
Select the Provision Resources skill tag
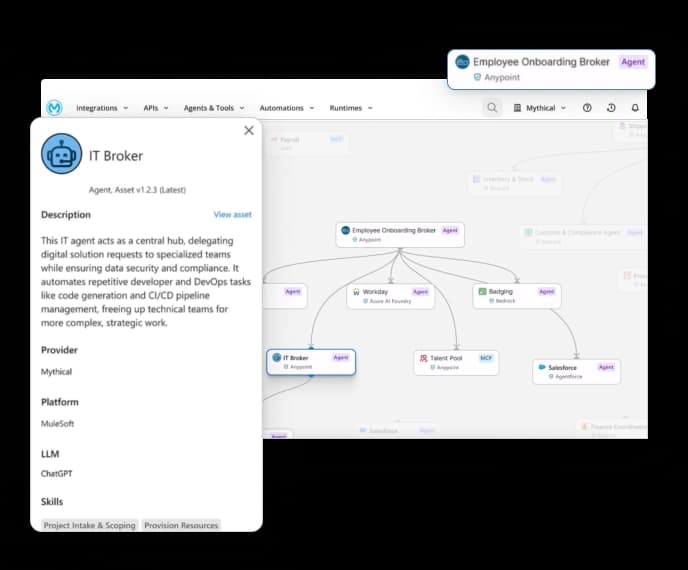tap(181, 525)
